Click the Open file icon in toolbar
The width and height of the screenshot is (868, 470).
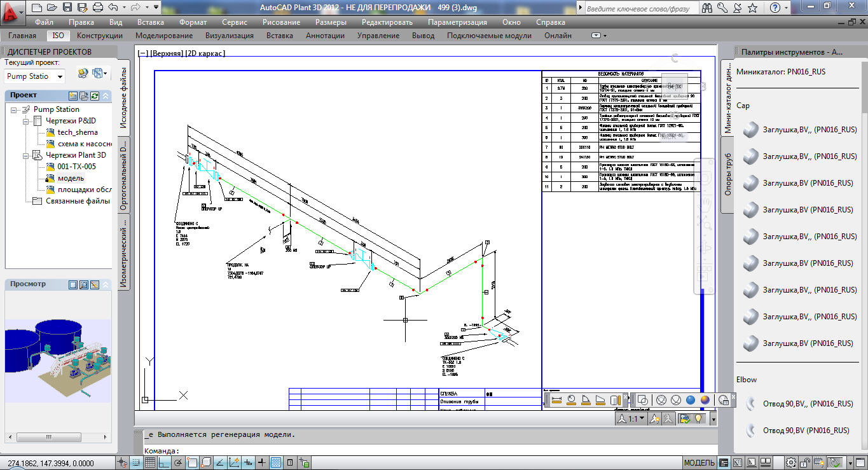click(52, 6)
